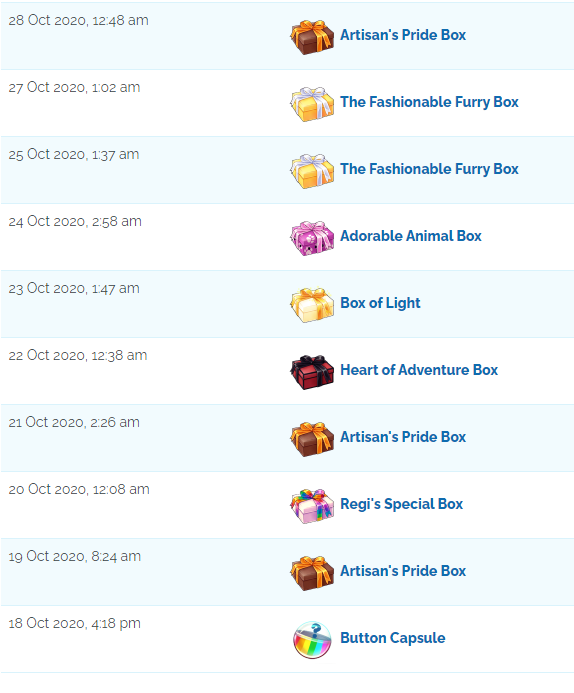
Task: Open The Fashionable Furry Box link from 27 Oct
Action: click(x=429, y=102)
